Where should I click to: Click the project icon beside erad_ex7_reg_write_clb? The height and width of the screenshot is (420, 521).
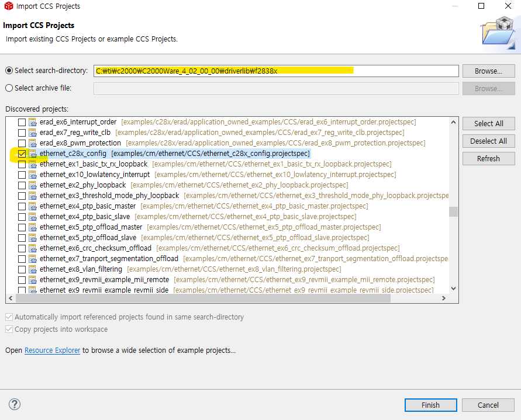pyautogui.click(x=33, y=133)
